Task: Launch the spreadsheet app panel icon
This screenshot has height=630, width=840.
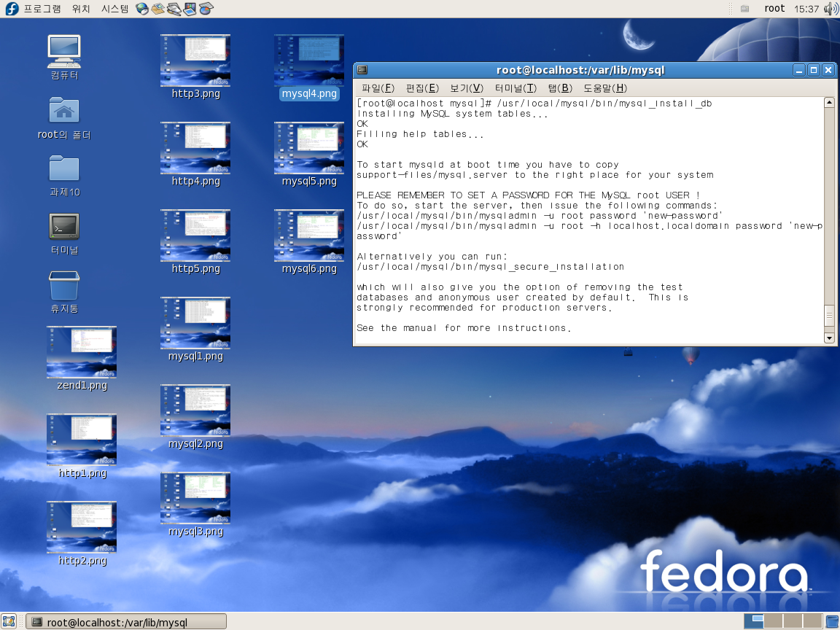Action: click(206, 9)
